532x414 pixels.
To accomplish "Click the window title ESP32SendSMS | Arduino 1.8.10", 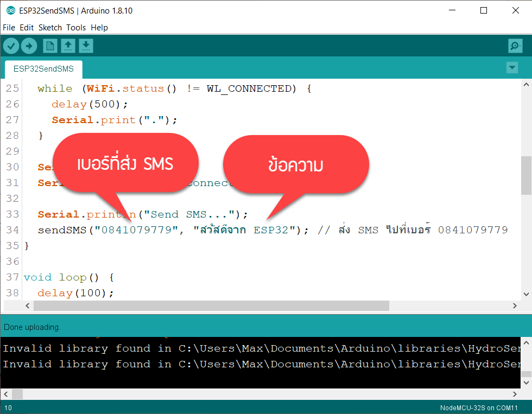I will pyautogui.click(x=75, y=11).
